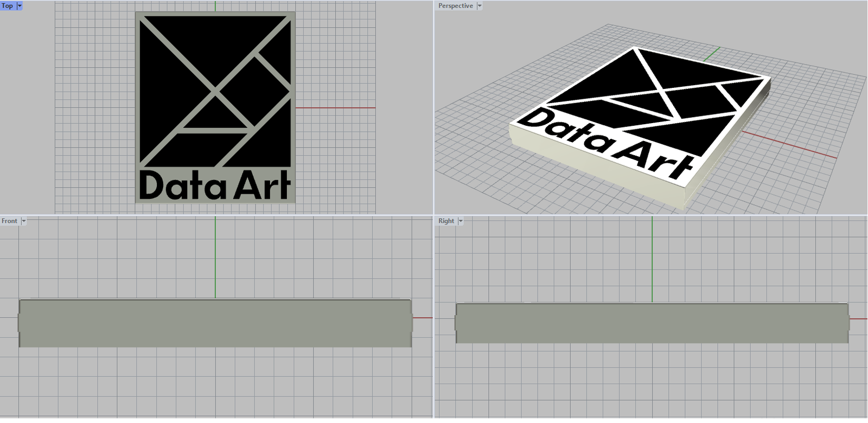This screenshot has height=423, width=868.
Task: Activate the Right viewport title label
Action: click(446, 221)
